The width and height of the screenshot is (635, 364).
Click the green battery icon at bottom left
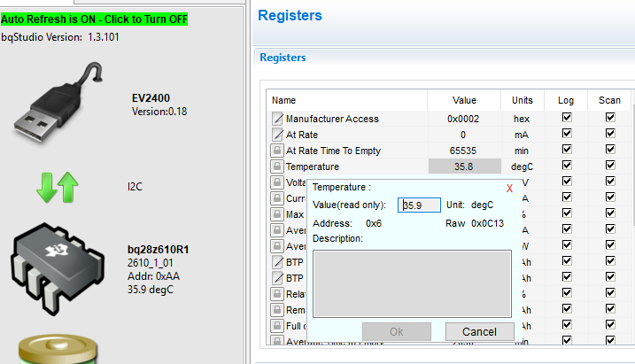point(58,347)
